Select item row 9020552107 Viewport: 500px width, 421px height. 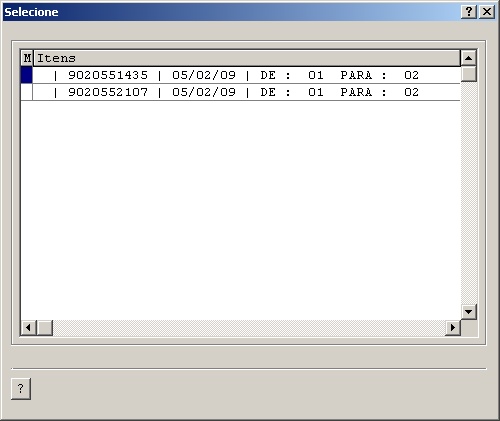coord(246,92)
